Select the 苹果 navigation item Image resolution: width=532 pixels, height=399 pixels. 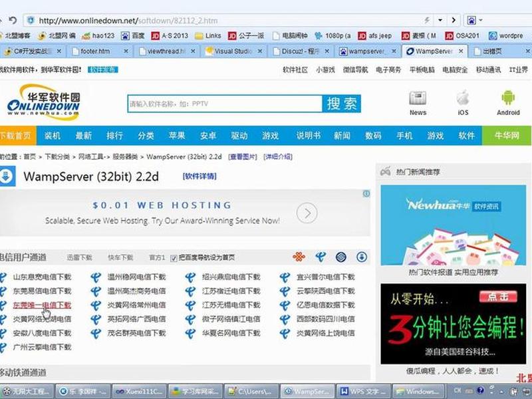(x=177, y=136)
